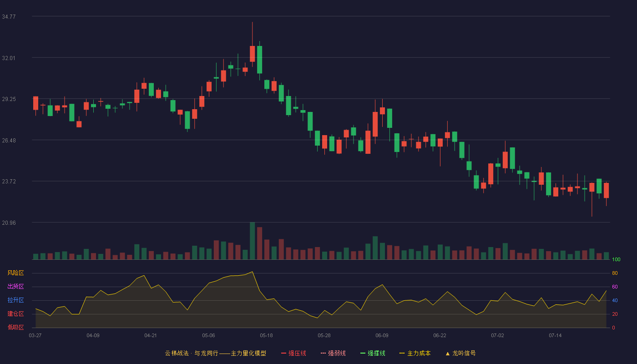Click the red candlestick with the highest wick
637x364 pixels.
click(252, 54)
